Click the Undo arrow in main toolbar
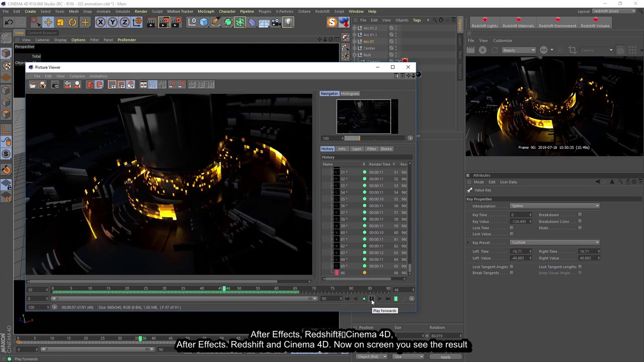Image resolution: width=644 pixels, height=362 pixels. pos(9,22)
